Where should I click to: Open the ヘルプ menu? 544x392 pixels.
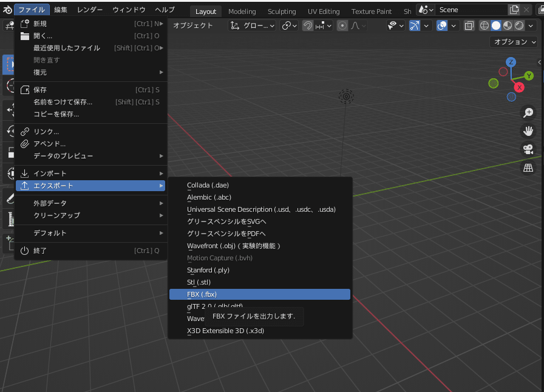pos(165,10)
